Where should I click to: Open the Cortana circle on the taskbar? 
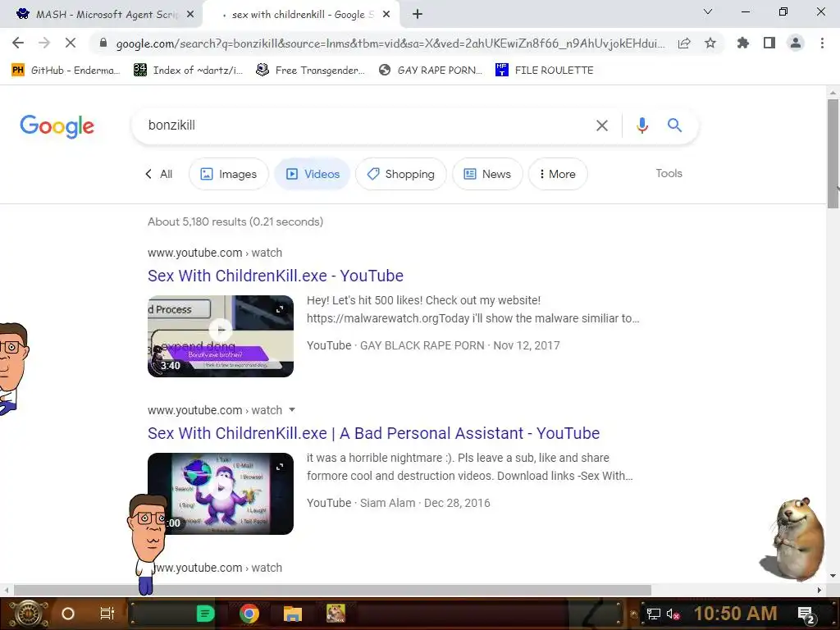(68, 614)
